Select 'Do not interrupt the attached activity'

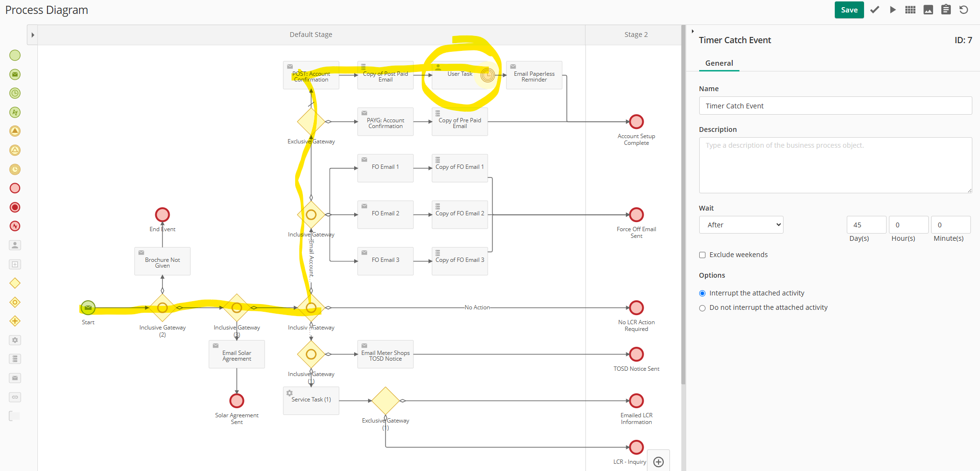[703, 308]
